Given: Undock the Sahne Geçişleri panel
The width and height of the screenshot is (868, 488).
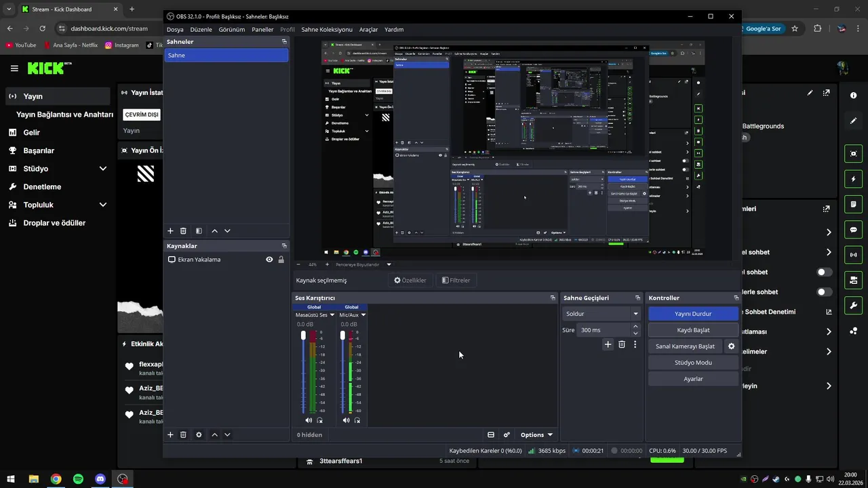Looking at the screenshot, I should [637, 298].
